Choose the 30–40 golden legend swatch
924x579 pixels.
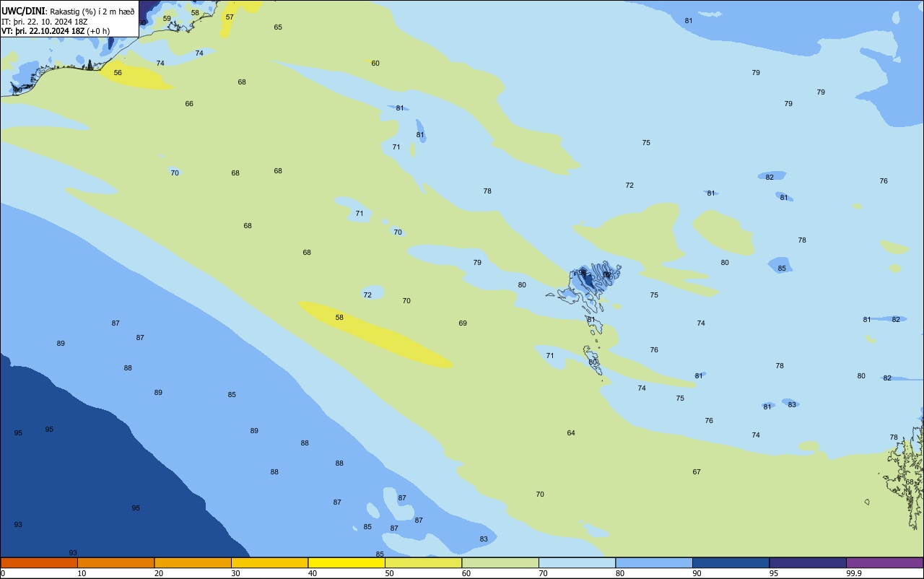(269, 562)
